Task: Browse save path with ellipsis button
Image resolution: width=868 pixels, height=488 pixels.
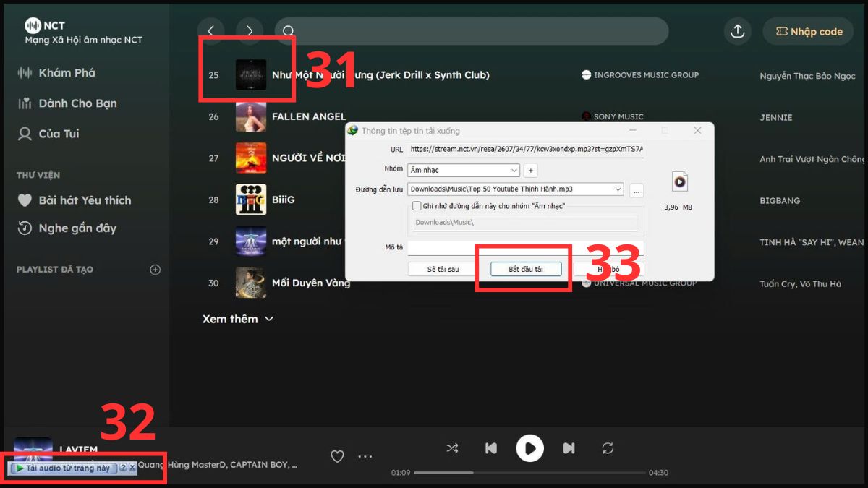Action: pos(636,190)
